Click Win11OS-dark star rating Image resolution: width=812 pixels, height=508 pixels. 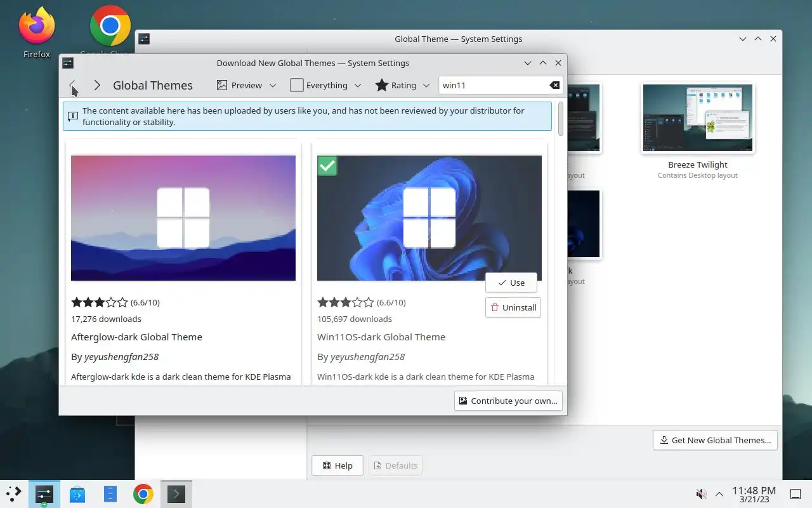(346, 302)
